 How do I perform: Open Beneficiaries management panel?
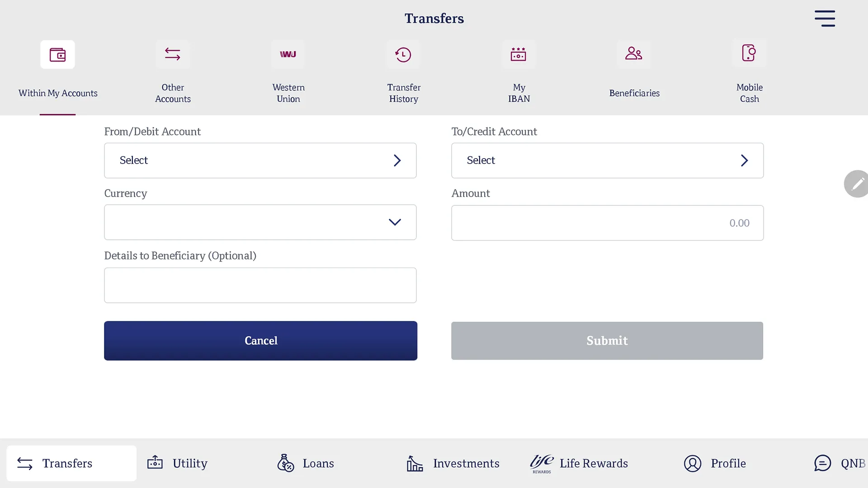(634, 71)
